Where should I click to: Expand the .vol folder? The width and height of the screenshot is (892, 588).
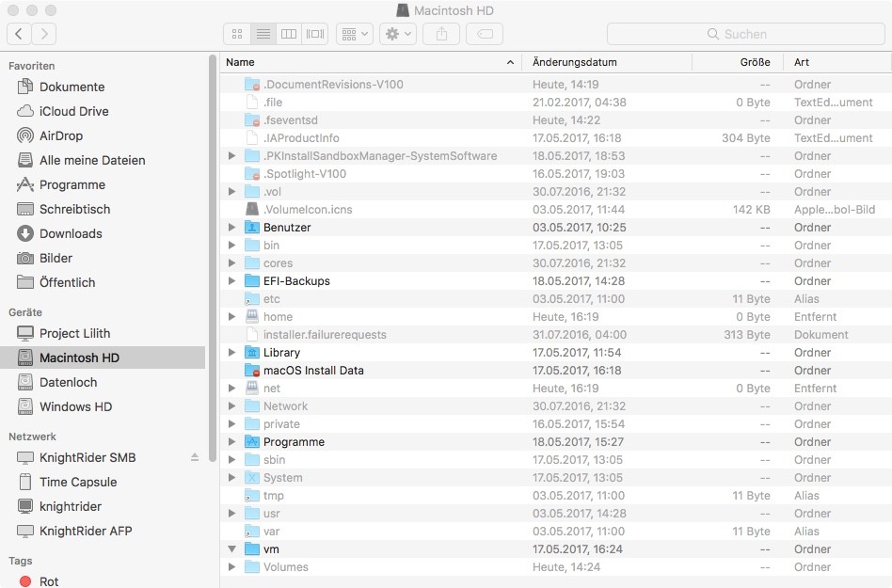231,192
